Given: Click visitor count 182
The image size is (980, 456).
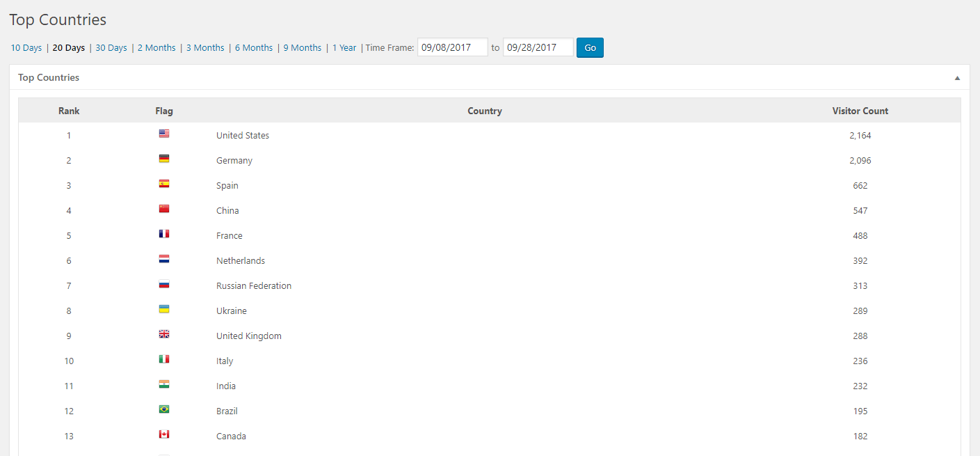Looking at the screenshot, I should click(860, 437).
